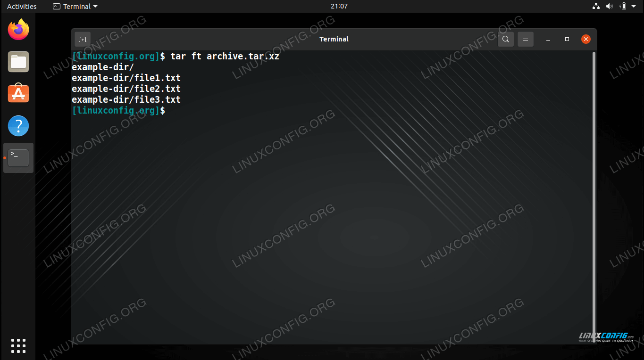Launch Firefox from the dock
Viewport: 644px width, 360px height.
tap(18, 30)
